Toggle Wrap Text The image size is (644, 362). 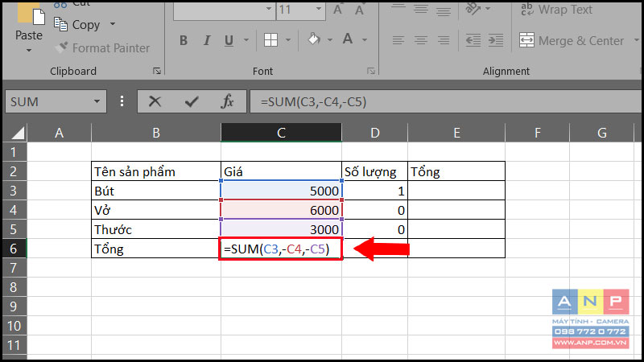(556, 10)
